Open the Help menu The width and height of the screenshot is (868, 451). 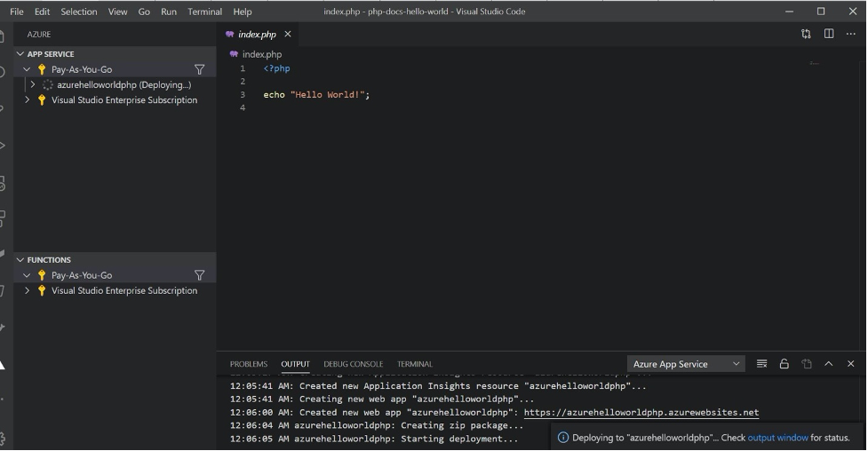[242, 12]
